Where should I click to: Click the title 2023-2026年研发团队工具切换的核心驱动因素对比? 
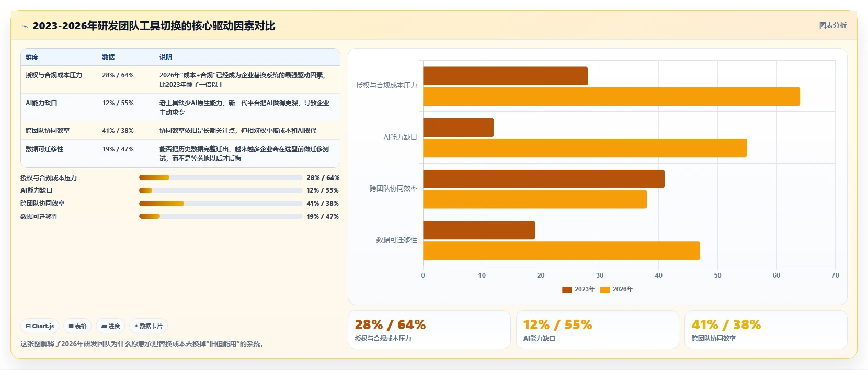[x=154, y=26]
